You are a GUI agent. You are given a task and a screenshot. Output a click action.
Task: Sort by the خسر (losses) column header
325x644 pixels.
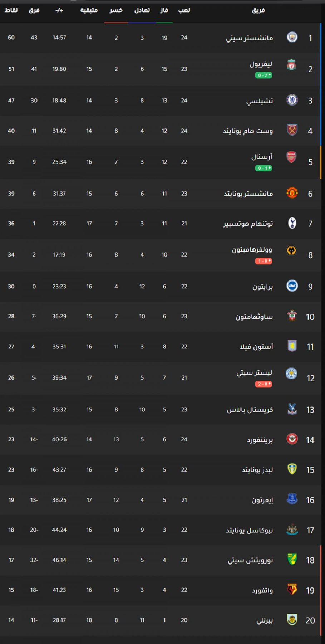coord(116,10)
